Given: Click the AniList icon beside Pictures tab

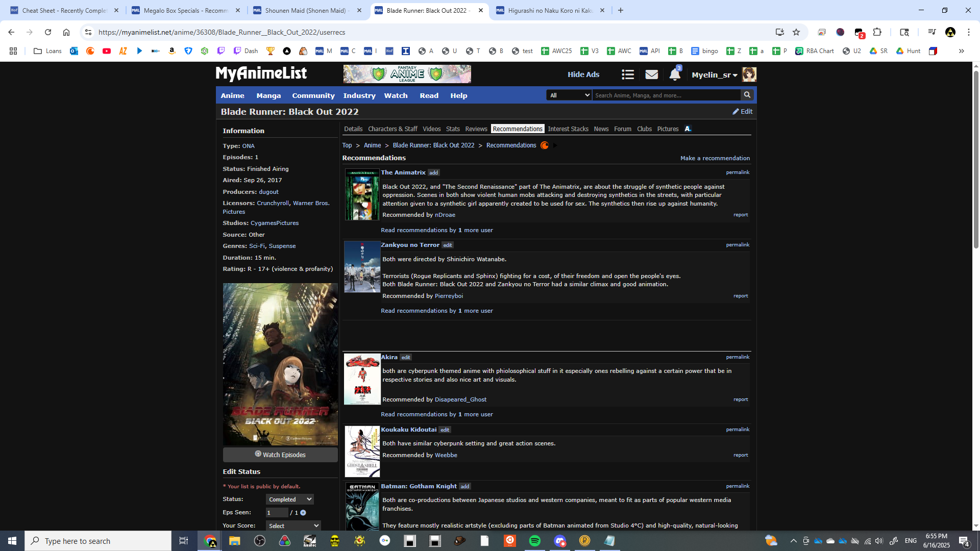Looking at the screenshot, I should click(x=688, y=129).
